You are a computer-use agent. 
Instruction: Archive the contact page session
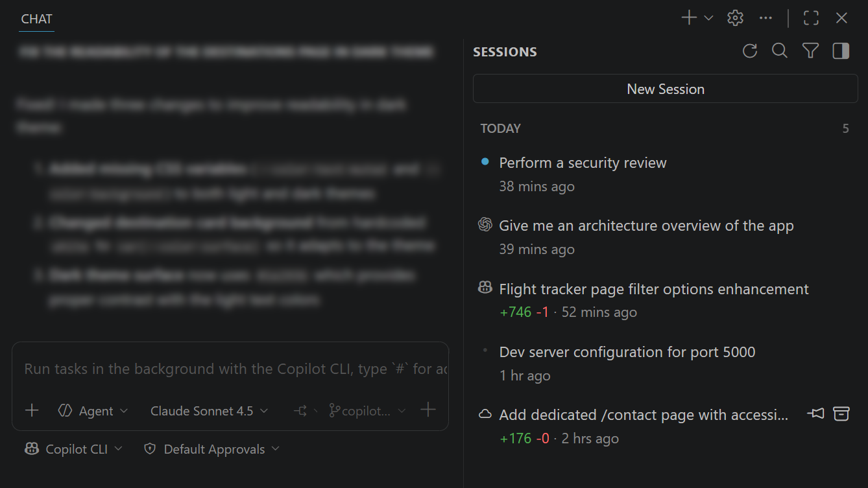(x=841, y=414)
